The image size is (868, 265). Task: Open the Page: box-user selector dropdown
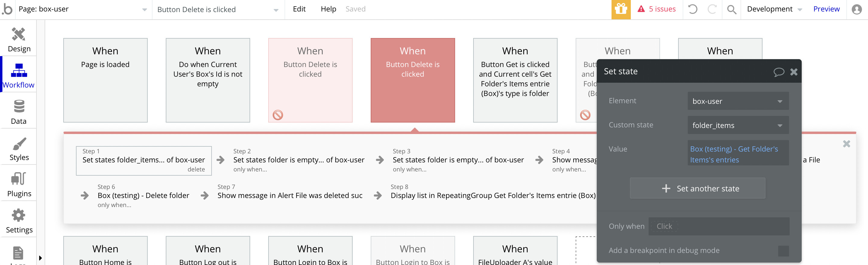point(83,9)
